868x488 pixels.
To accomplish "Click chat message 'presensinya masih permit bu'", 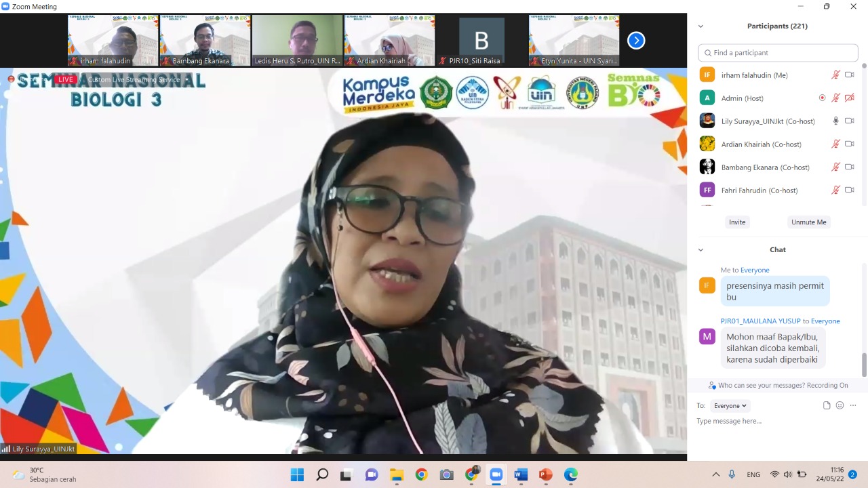I will [775, 291].
